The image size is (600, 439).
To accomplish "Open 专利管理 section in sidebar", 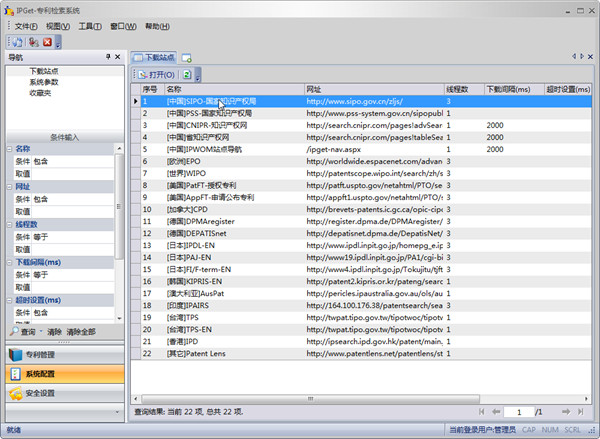I will [x=65, y=355].
